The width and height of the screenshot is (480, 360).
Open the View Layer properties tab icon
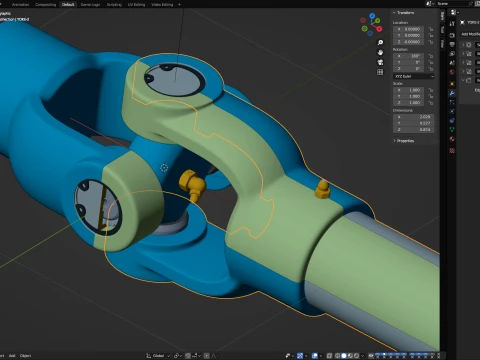pos(452,53)
